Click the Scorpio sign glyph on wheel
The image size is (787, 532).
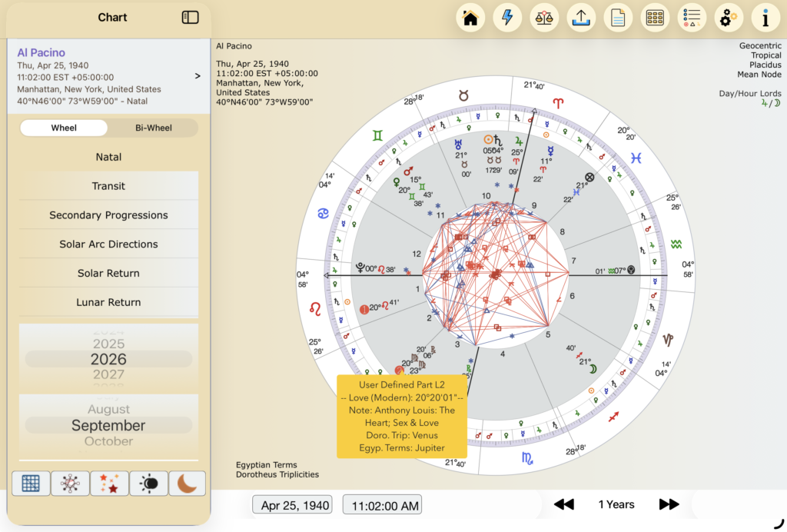pyautogui.click(x=527, y=457)
